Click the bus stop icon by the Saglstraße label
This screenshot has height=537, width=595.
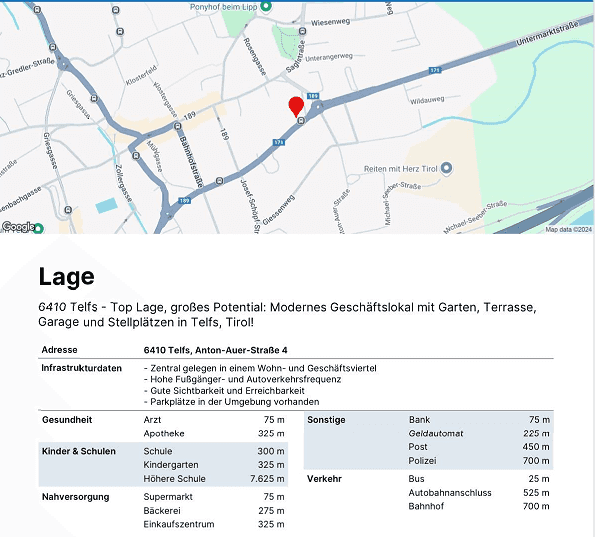(x=302, y=31)
